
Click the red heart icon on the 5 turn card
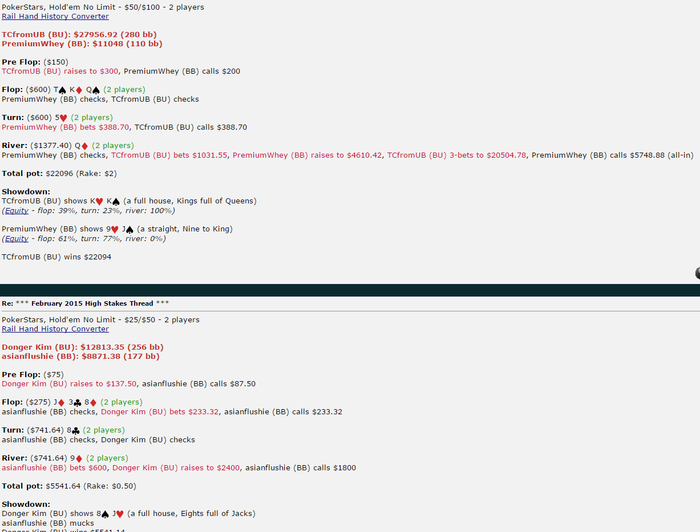[x=63, y=118]
